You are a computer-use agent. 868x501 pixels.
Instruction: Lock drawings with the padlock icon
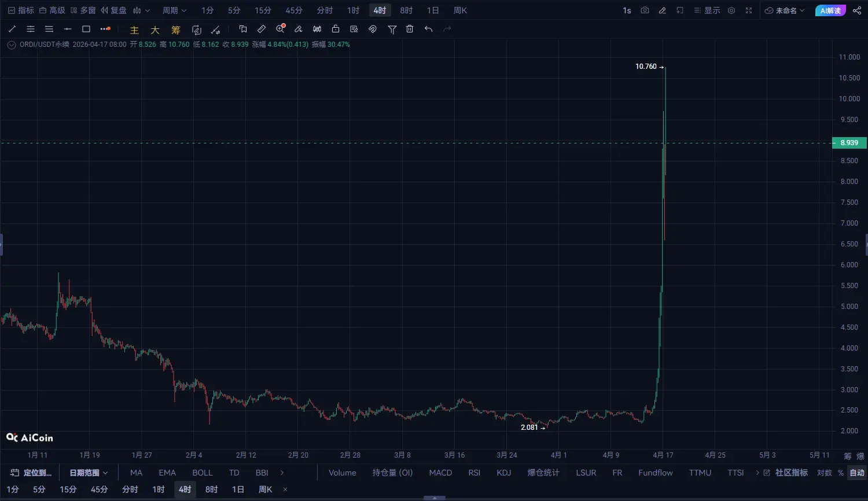[336, 29]
